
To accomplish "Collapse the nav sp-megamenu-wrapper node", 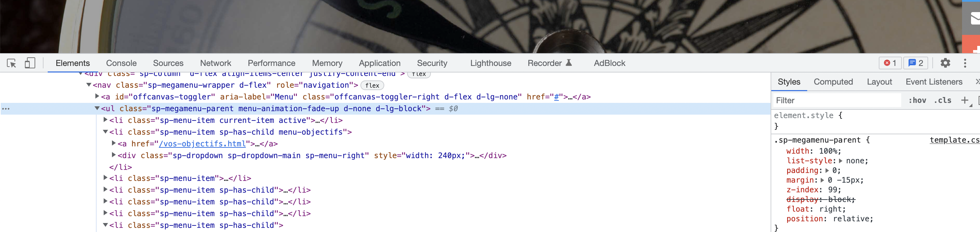I will pos(89,85).
